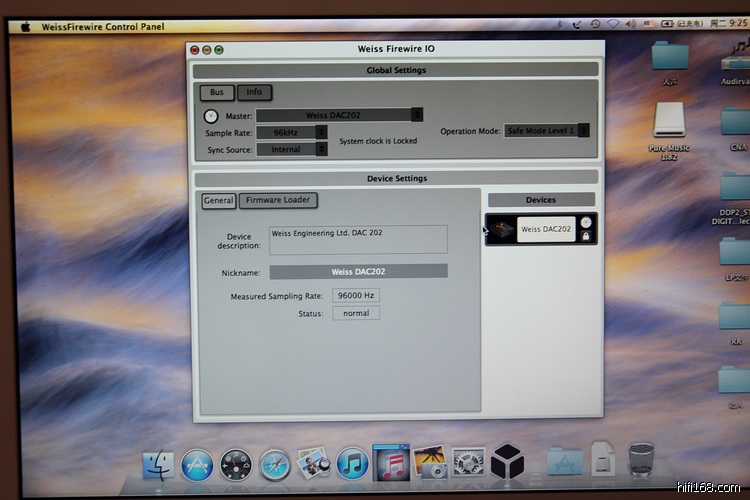This screenshot has width=750, height=500.
Task: Open the App Store from the Dock
Action: (197, 464)
